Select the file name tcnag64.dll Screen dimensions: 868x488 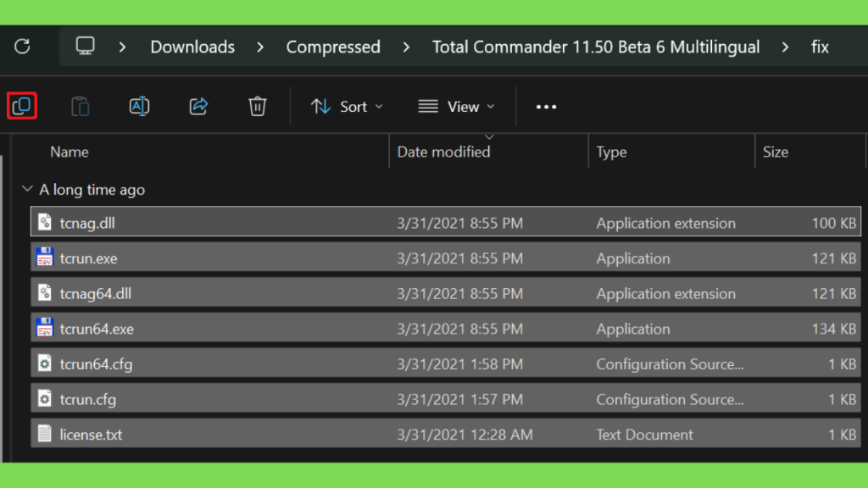(x=96, y=293)
